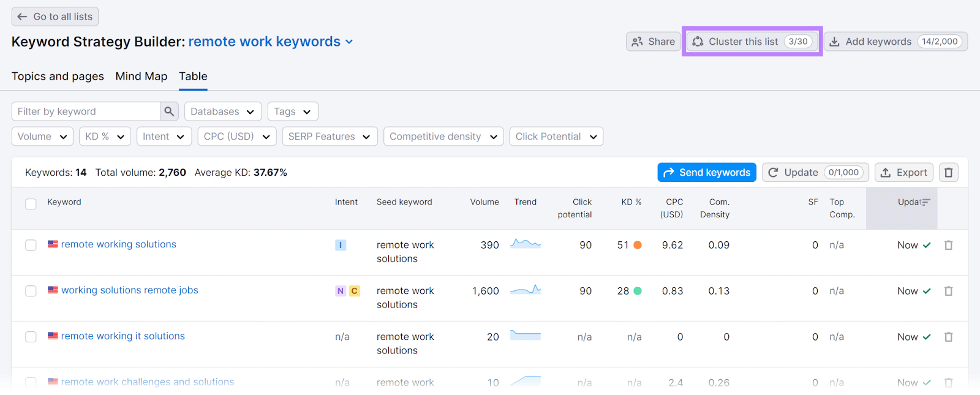
Task: Click the Update button
Action: (x=816, y=173)
